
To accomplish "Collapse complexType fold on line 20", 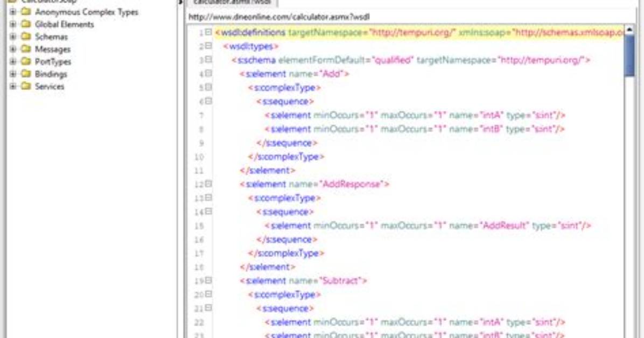I will click(208, 294).
